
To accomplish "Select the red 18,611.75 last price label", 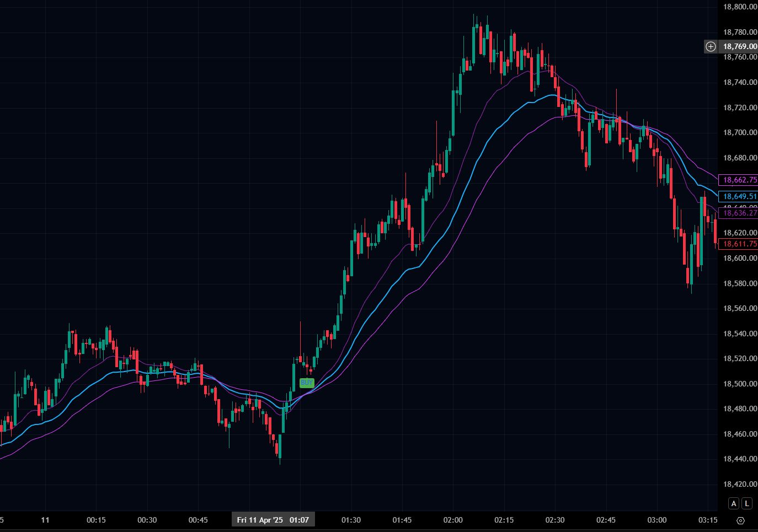I will [739, 244].
